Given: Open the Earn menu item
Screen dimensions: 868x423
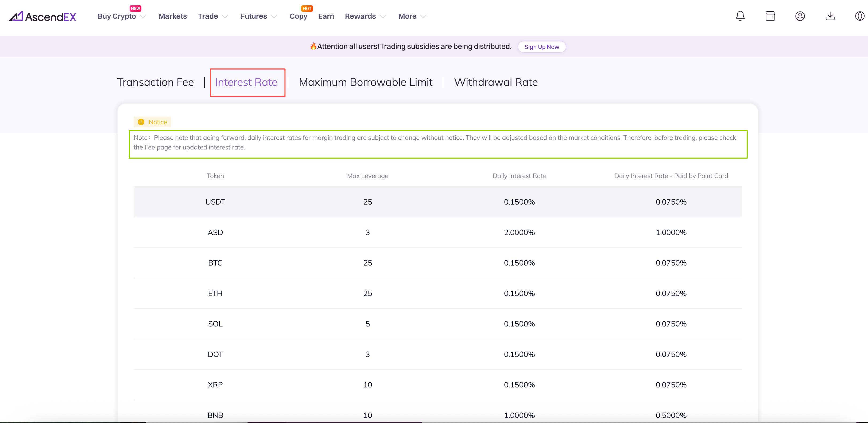Looking at the screenshot, I should (326, 16).
